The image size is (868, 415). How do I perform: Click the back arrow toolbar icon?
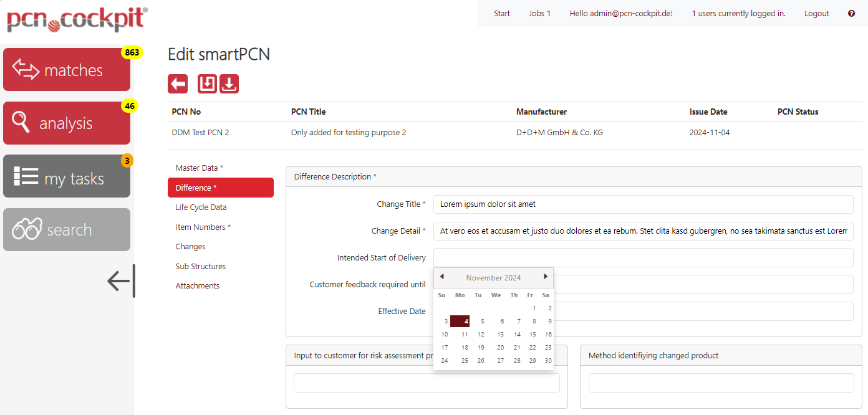(177, 83)
